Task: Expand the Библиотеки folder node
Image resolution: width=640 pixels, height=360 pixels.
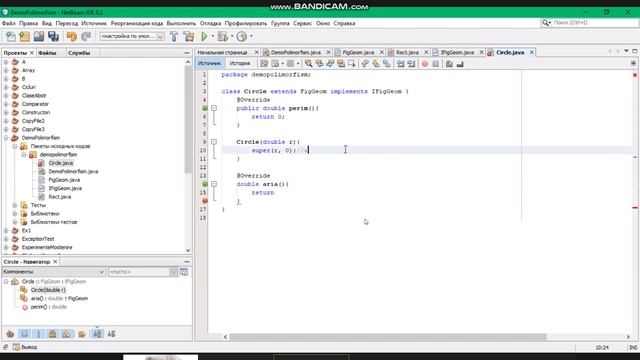Action: pyautogui.click(x=15, y=214)
